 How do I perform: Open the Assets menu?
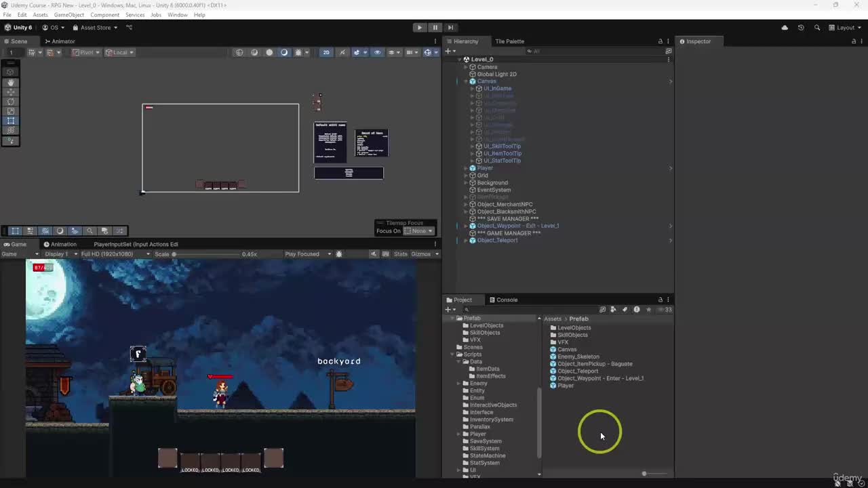pyautogui.click(x=40, y=15)
